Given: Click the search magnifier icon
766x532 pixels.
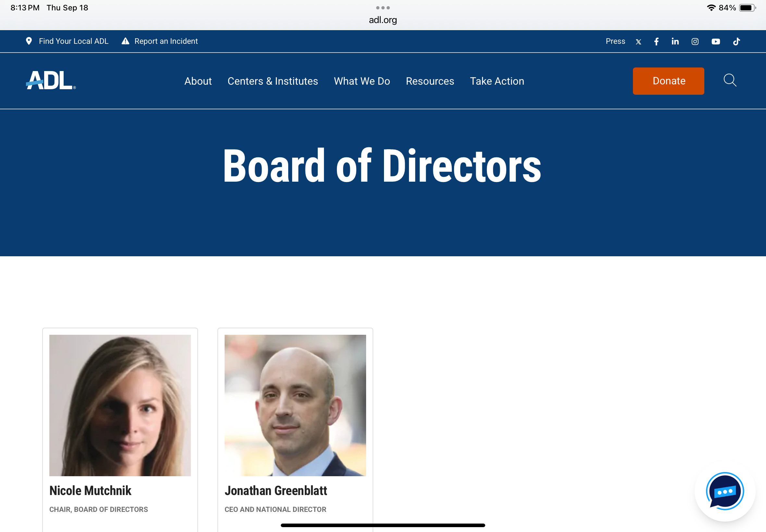Looking at the screenshot, I should 730,80.
